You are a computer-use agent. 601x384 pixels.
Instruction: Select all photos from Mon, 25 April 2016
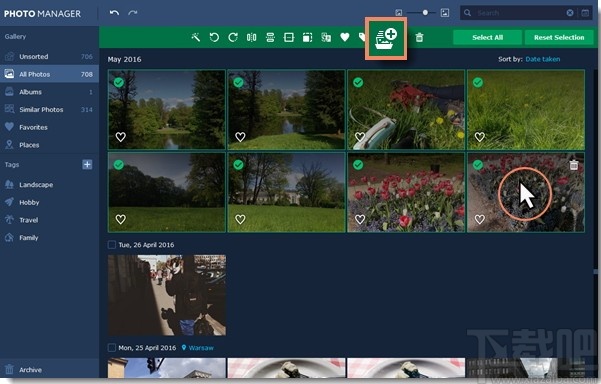pos(112,348)
